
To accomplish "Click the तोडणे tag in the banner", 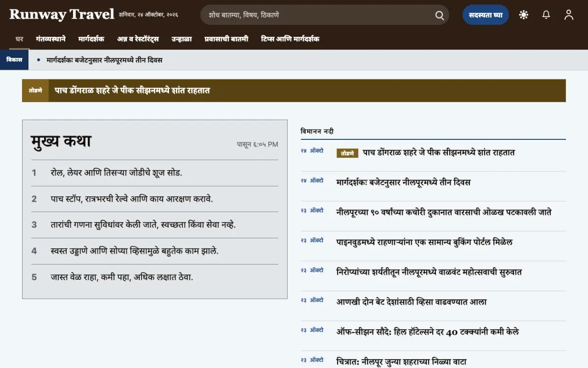I will click(x=35, y=90).
